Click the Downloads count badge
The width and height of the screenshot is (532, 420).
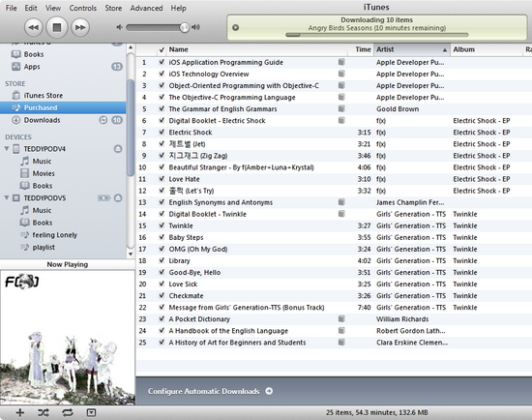[x=117, y=120]
